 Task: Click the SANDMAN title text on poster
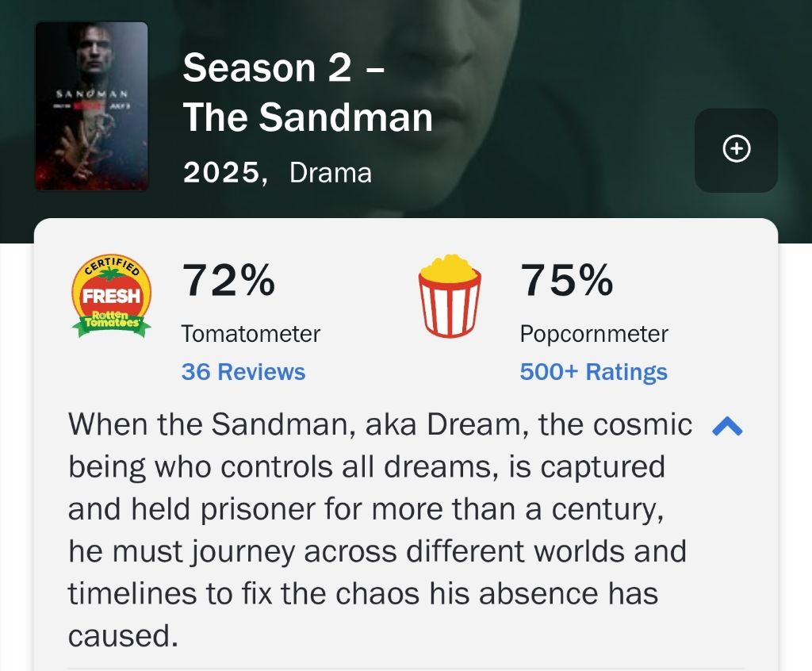point(91,94)
